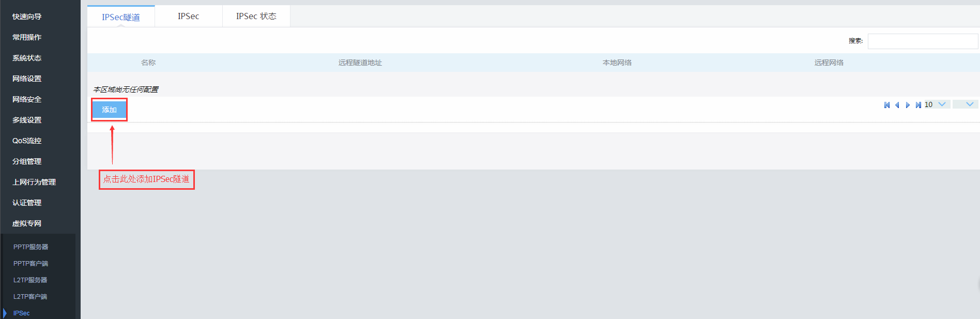
Task: Select IPSec in the sidebar submenu
Action: (22, 313)
